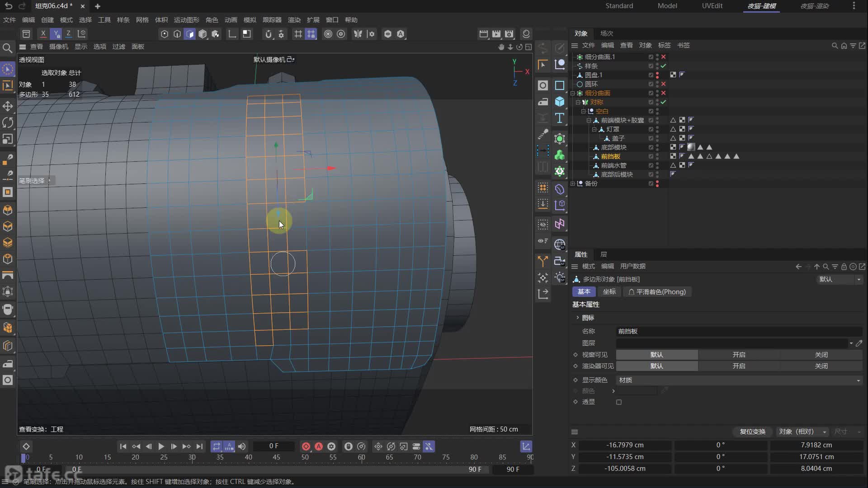Switch to the 坐标 attribute tab
Screen dimensions: 868x488
(x=609, y=292)
